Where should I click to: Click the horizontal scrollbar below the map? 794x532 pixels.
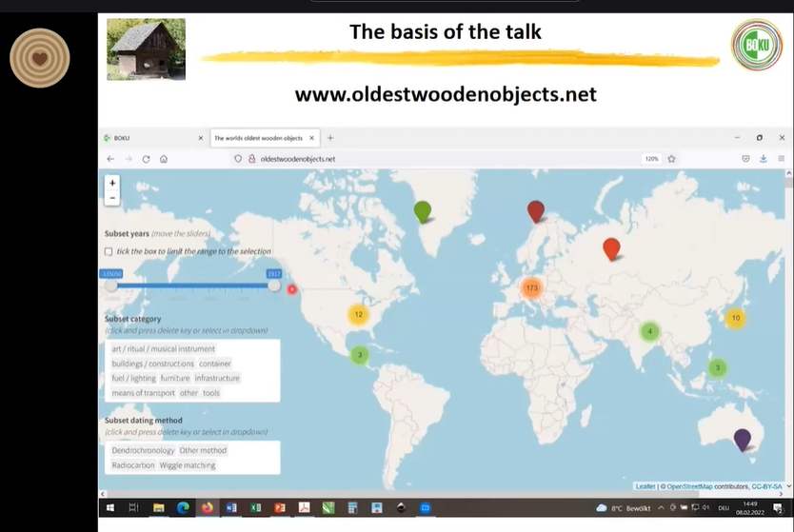pyautogui.click(x=403, y=494)
